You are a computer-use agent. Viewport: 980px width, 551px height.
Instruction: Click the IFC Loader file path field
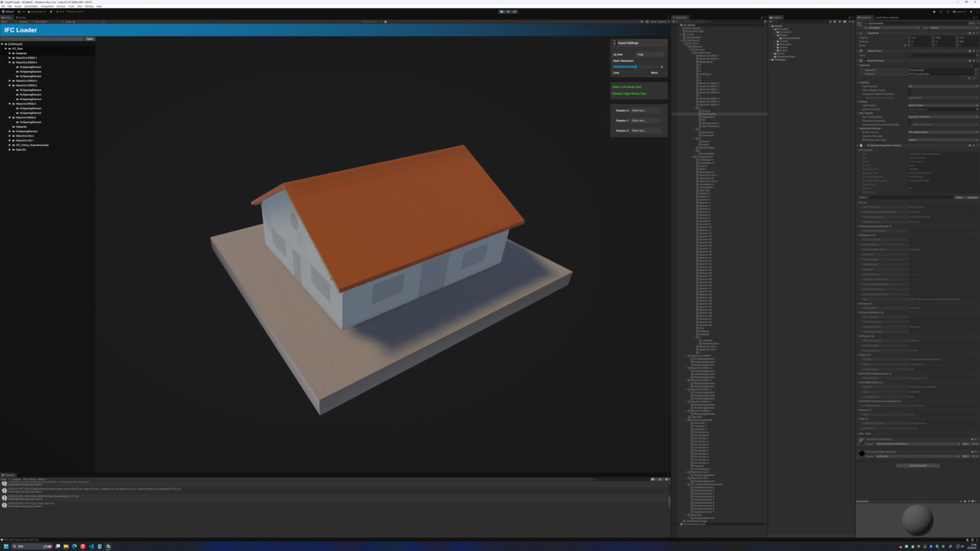(42, 38)
